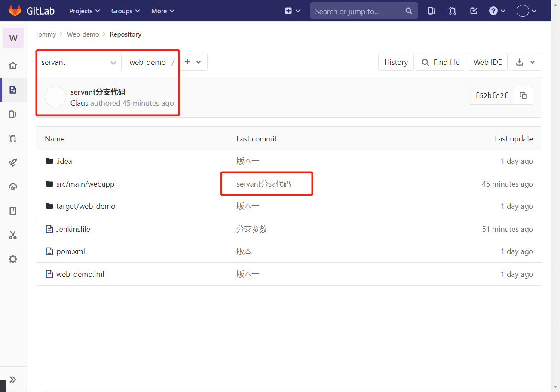This screenshot has height=392, width=560.
Task: Open the Web IDE button
Action: pos(488,62)
